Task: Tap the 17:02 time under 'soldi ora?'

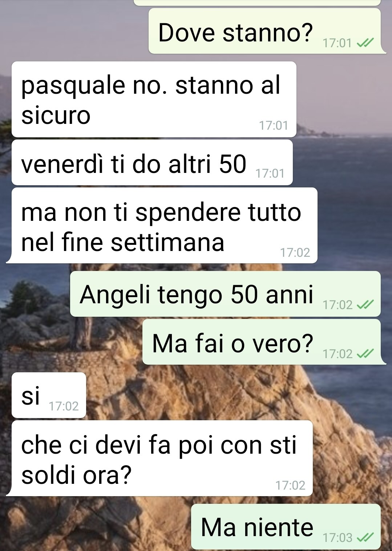Action: 290,485
